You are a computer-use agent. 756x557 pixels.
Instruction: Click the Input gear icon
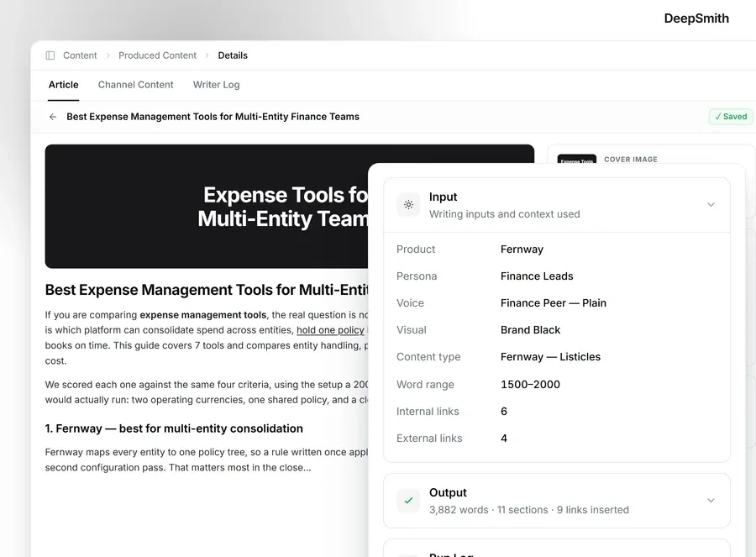click(x=408, y=205)
